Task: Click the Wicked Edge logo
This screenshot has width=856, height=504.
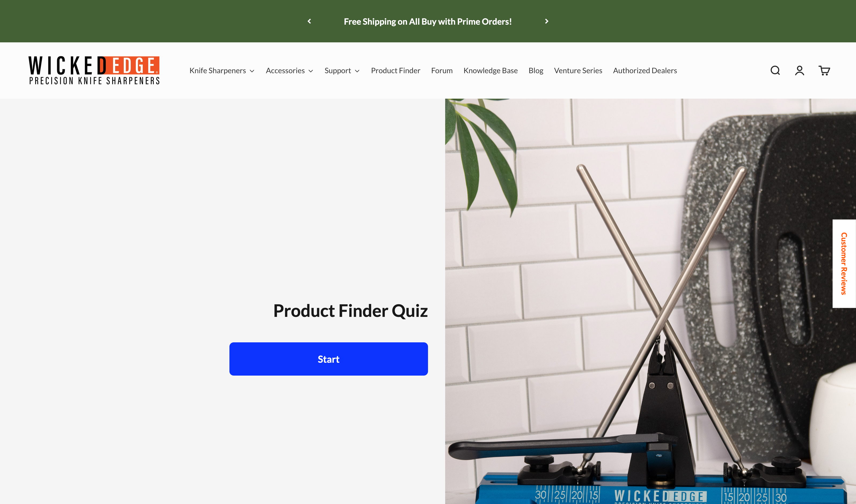Action: point(94,70)
